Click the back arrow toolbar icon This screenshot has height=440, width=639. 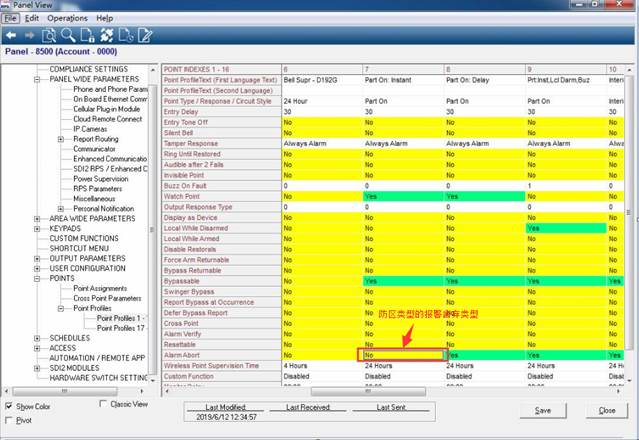pyautogui.click(x=10, y=35)
